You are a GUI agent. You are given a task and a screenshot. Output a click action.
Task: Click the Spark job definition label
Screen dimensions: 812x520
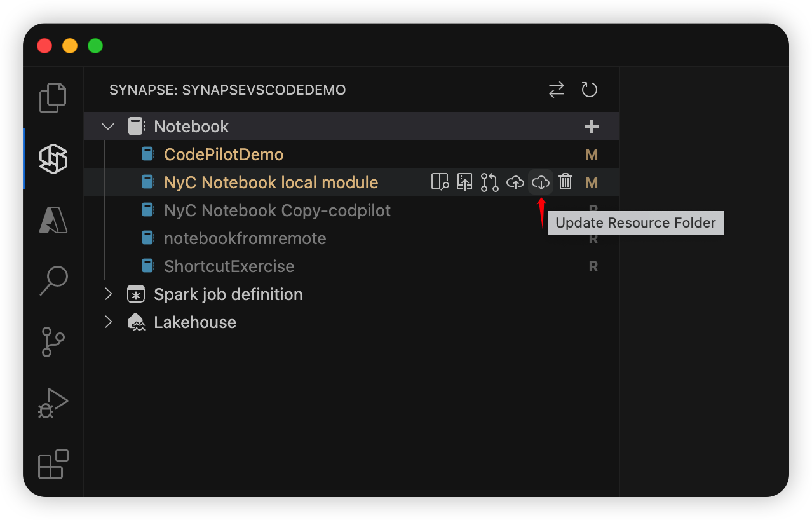point(228,294)
